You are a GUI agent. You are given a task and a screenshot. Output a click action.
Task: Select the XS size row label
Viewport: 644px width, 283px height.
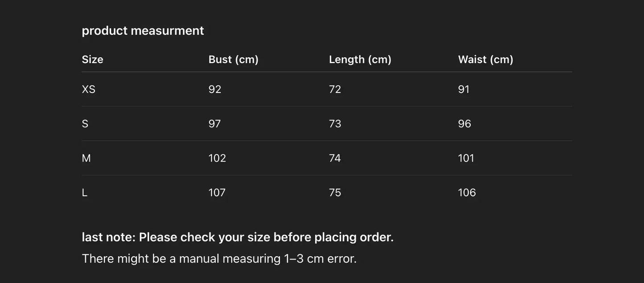click(x=89, y=89)
